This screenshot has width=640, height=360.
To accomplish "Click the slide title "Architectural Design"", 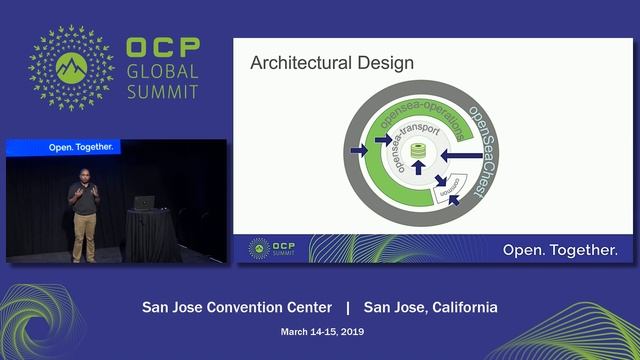I will 332,63.
